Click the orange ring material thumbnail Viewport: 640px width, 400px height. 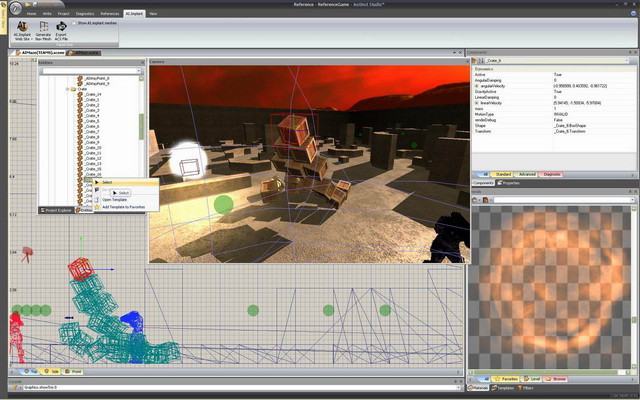(x=549, y=287)
